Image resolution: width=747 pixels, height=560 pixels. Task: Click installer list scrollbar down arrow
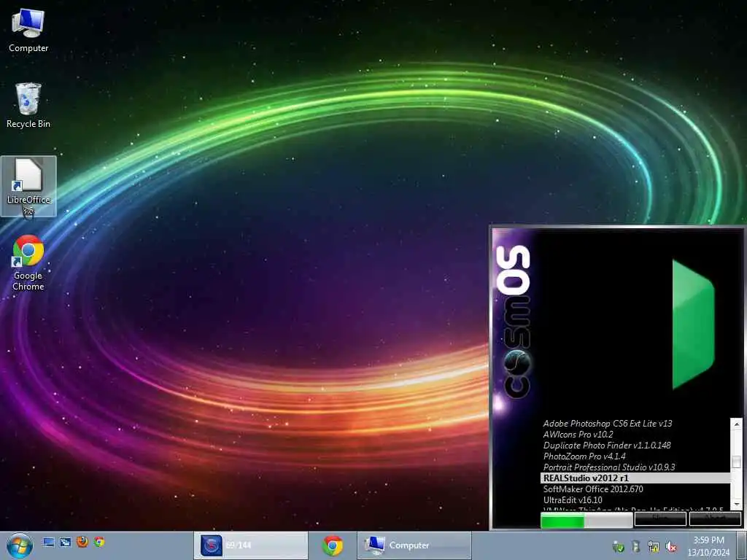click(737, 504)
